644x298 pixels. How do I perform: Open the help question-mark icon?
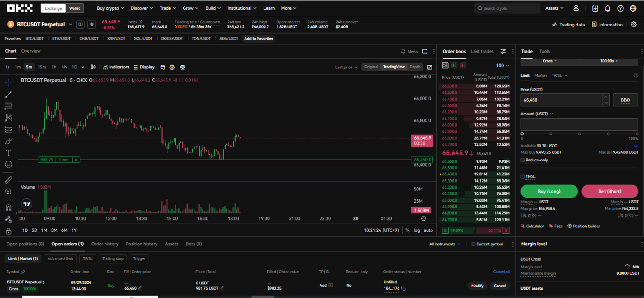620,8
